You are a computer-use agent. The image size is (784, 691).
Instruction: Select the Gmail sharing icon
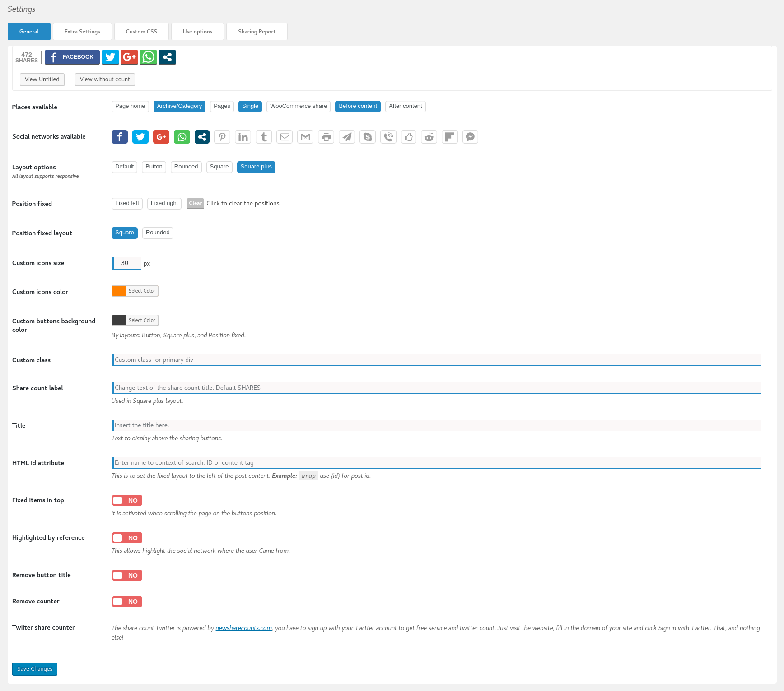coord(305,137)
